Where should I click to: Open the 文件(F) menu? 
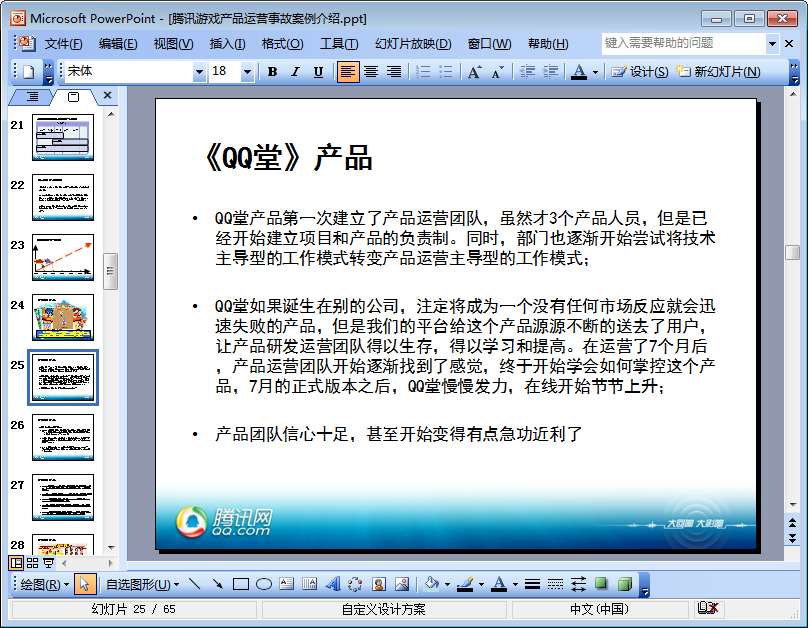pos(63,44)
